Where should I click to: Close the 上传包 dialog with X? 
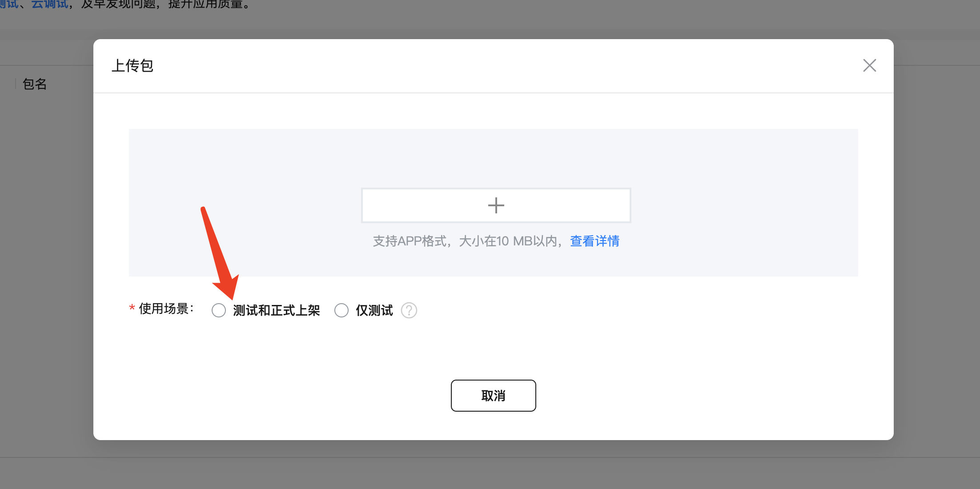pos(869,65)
